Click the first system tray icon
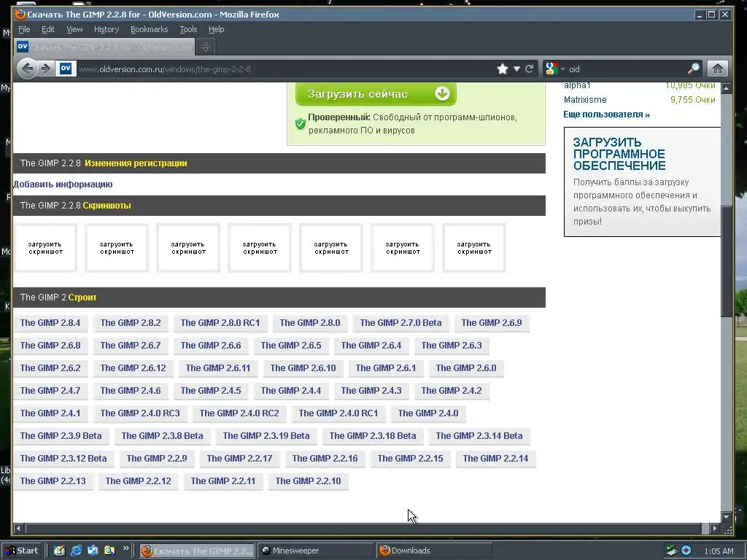Image resolution: width=747 pixels, height=560 pixels. point(672,551)
